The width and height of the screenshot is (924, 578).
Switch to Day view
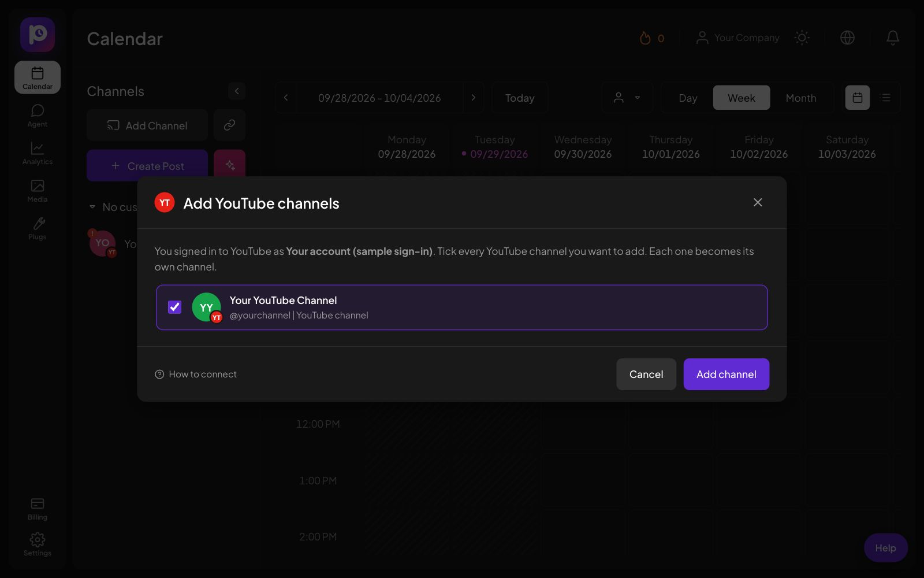click(x=688, y=98)
